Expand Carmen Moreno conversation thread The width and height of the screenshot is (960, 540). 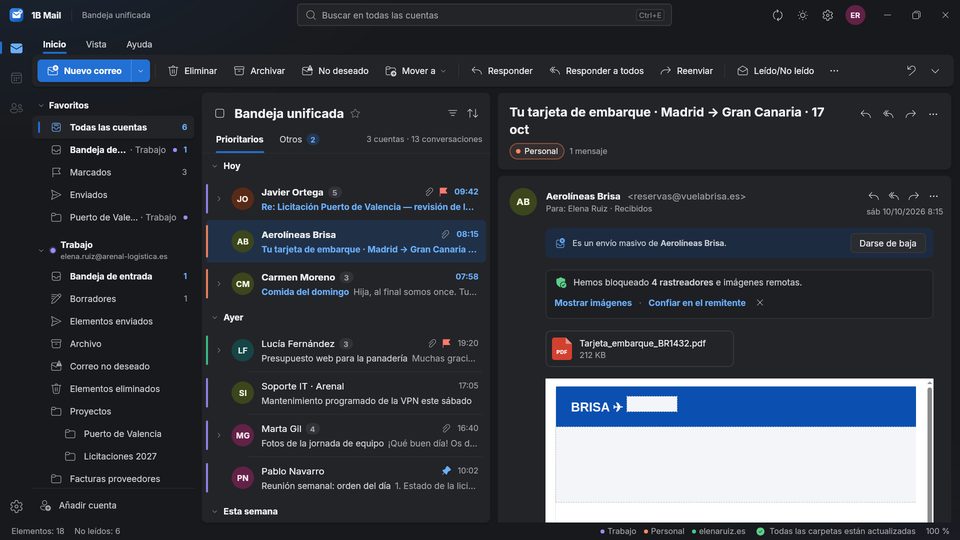(x=219, y=284)
